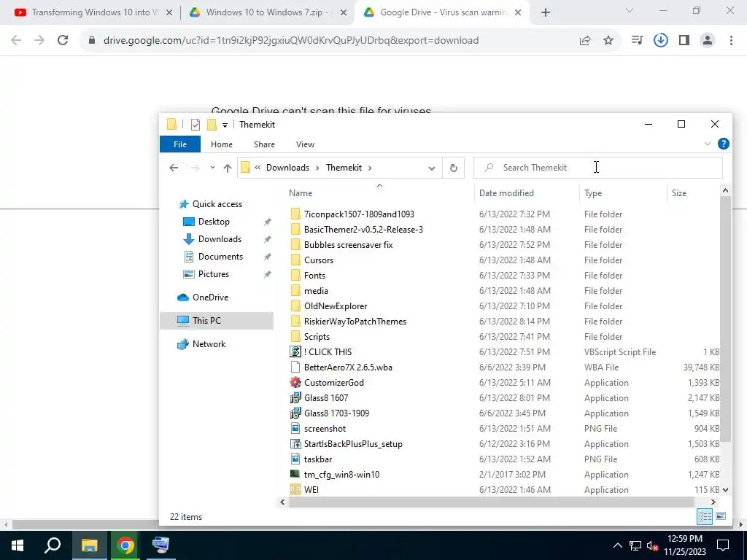
Task: Open Chrome share page icon
Action: coord(585,41)
